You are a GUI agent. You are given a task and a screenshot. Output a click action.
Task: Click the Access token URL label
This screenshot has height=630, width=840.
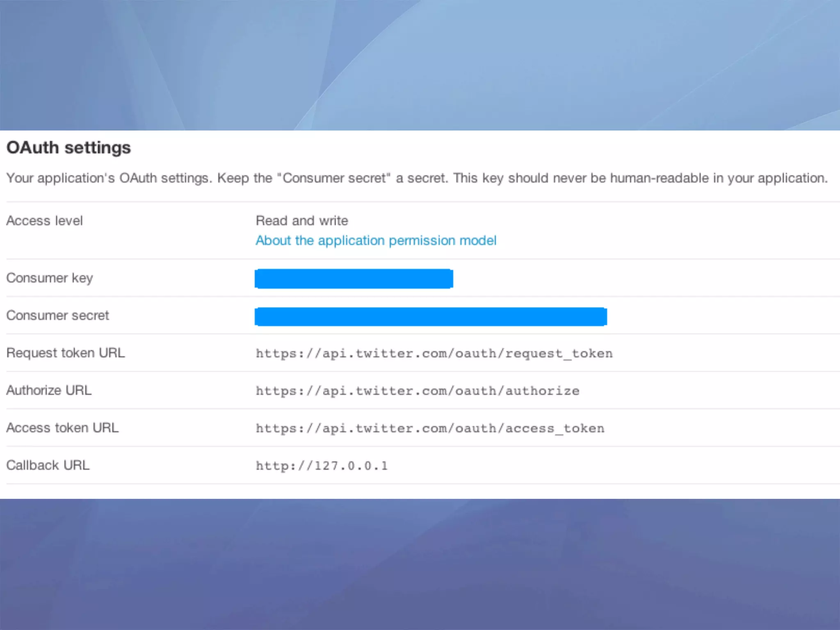pyautogui.click(x=62, y=428)
